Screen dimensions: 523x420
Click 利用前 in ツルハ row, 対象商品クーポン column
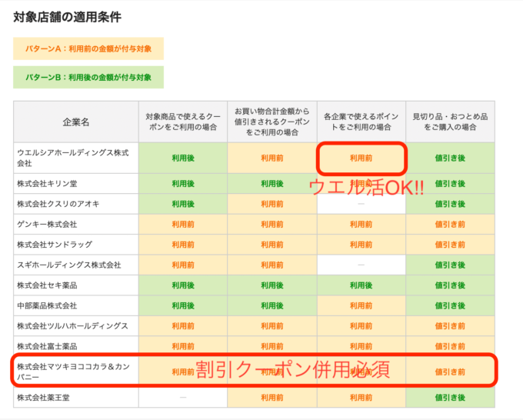click(183, 326)
